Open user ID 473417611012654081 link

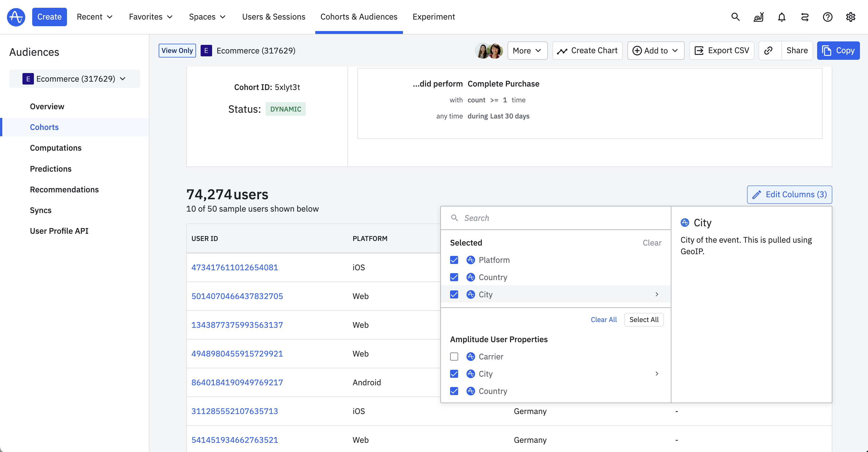235,267
